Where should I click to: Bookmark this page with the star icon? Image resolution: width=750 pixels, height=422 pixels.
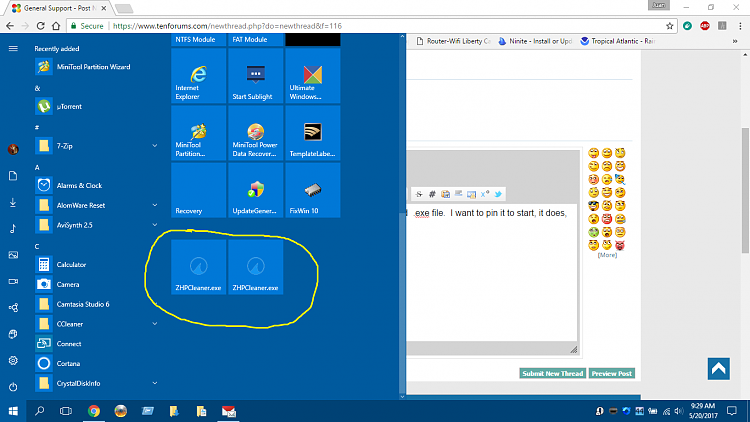tap(669, 26)
